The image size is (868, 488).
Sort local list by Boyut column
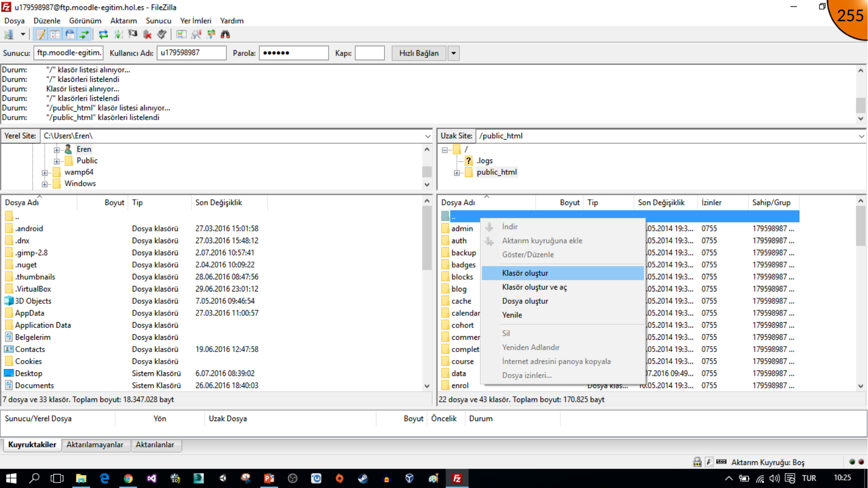click(x=103, y=202)
